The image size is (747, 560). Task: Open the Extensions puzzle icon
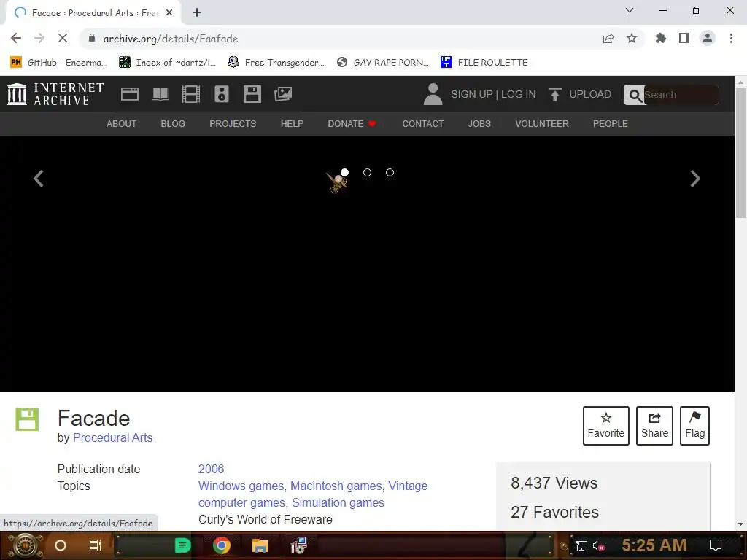[660, 38]
